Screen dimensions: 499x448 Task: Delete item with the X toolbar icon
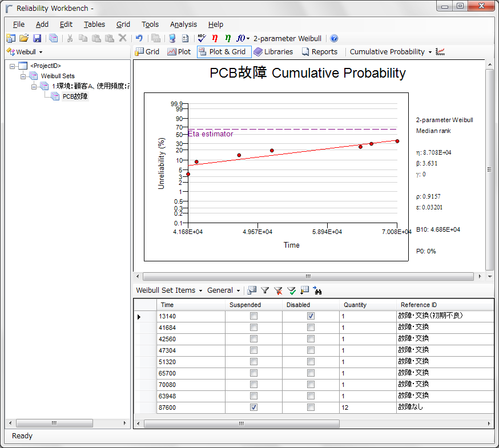pos(123,38)
